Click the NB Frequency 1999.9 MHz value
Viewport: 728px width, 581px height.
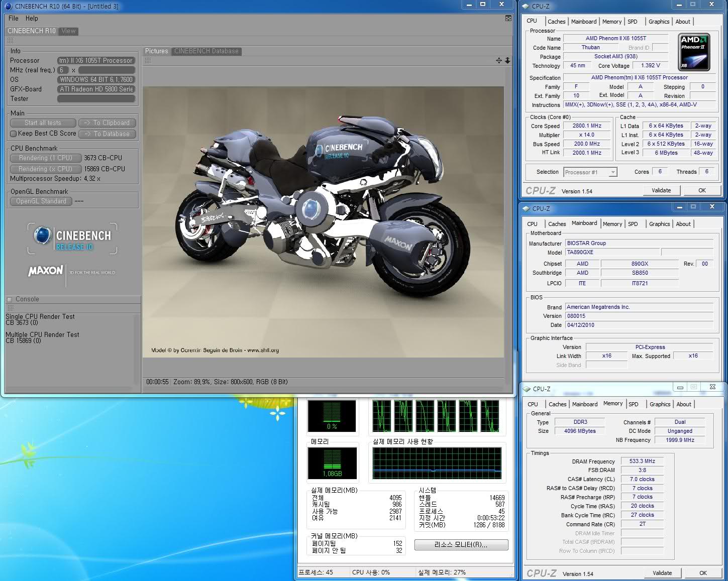[680, 440]
